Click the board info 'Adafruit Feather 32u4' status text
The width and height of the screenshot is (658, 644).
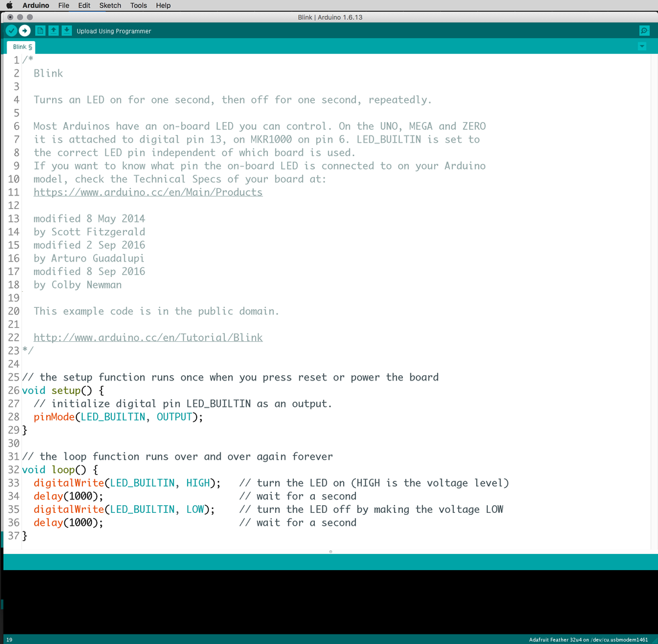(589, 640)
